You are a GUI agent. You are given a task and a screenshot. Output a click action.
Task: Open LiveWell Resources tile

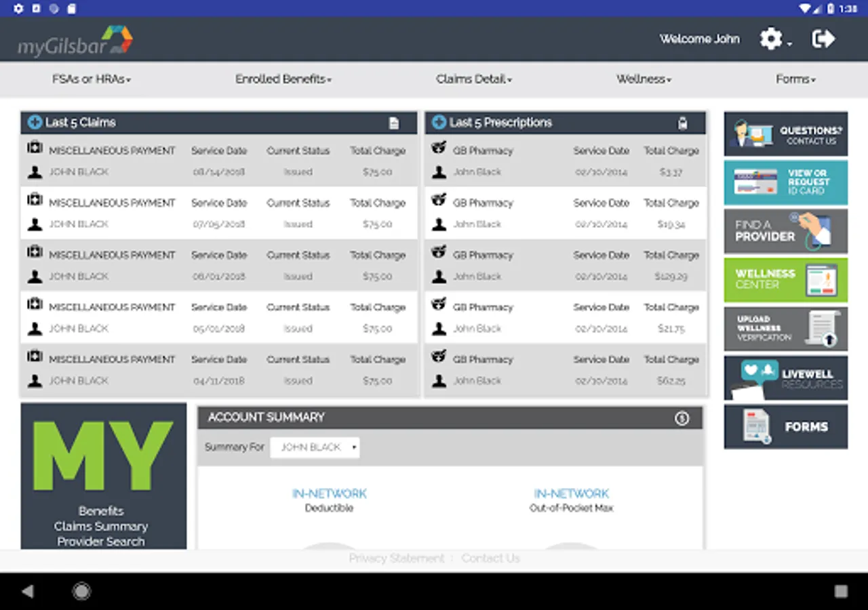click(x=786, y=378)
